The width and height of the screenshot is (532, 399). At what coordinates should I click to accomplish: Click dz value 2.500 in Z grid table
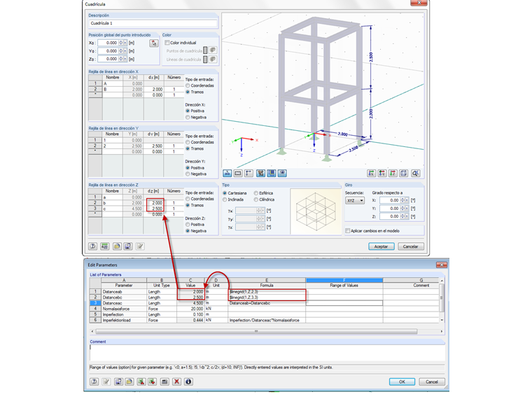coord(154,209)
